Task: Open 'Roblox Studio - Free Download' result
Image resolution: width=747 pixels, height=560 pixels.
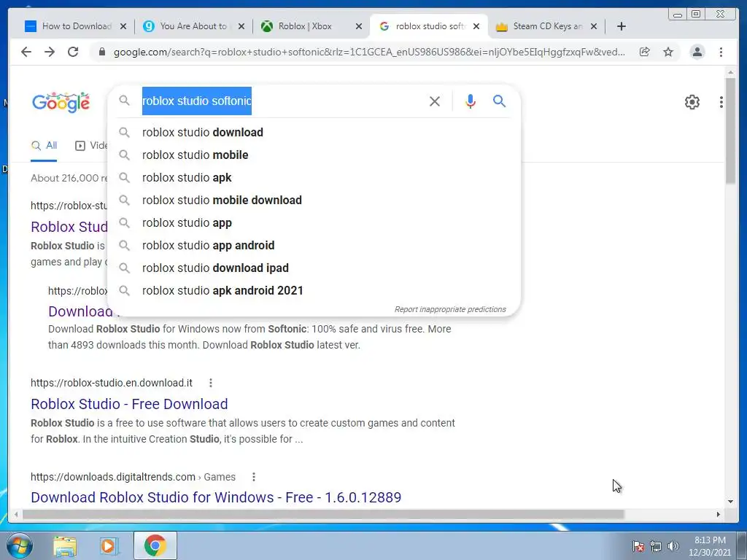Action: click(x=129, y=404)
